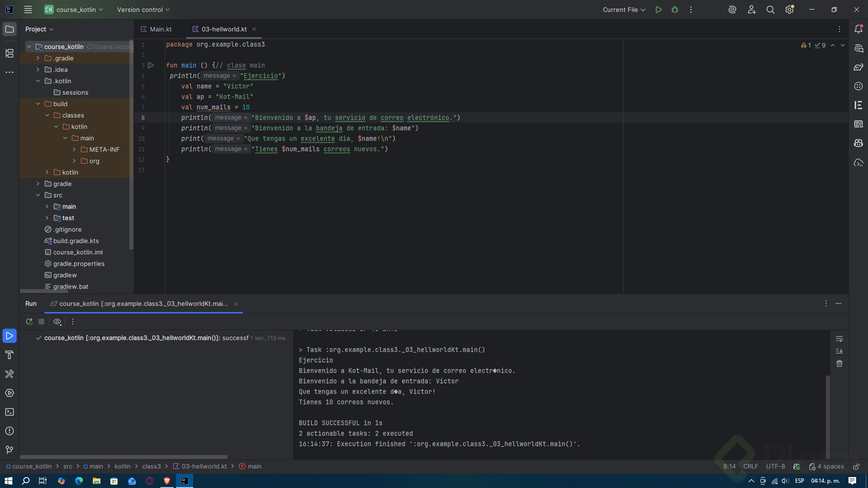Click the Run button in top toolbar
This screenshot has height=488, width=868.
659,10
